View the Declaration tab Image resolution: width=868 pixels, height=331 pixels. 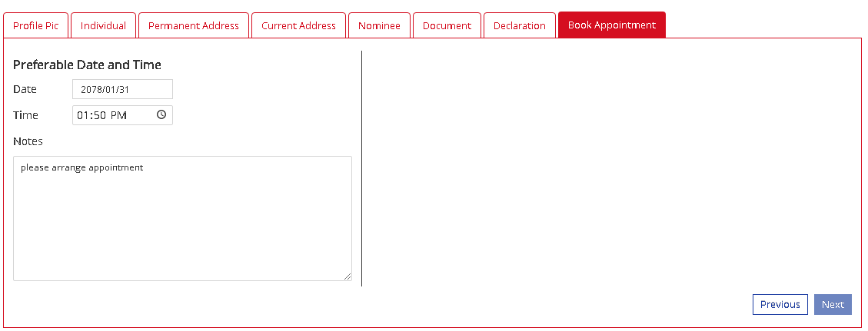pos(520,25)
